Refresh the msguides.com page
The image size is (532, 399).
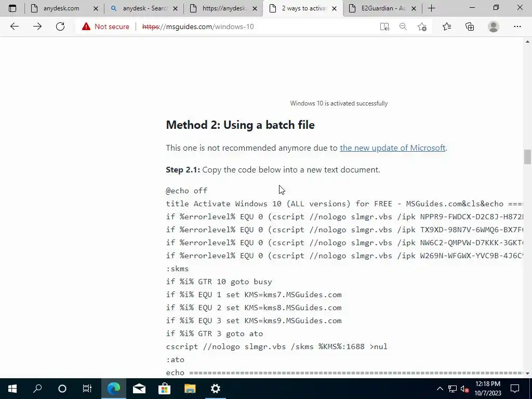click(x=60, y=26)
